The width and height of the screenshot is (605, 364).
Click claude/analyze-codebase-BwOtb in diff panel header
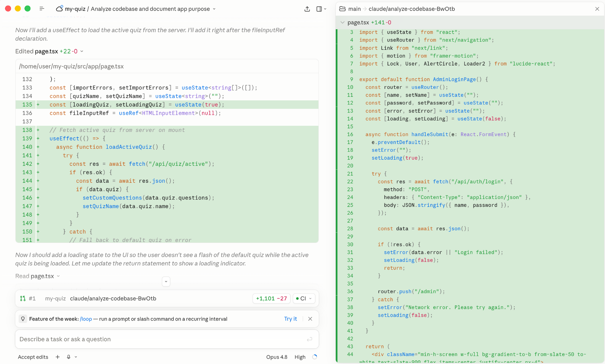pos(412,9)
